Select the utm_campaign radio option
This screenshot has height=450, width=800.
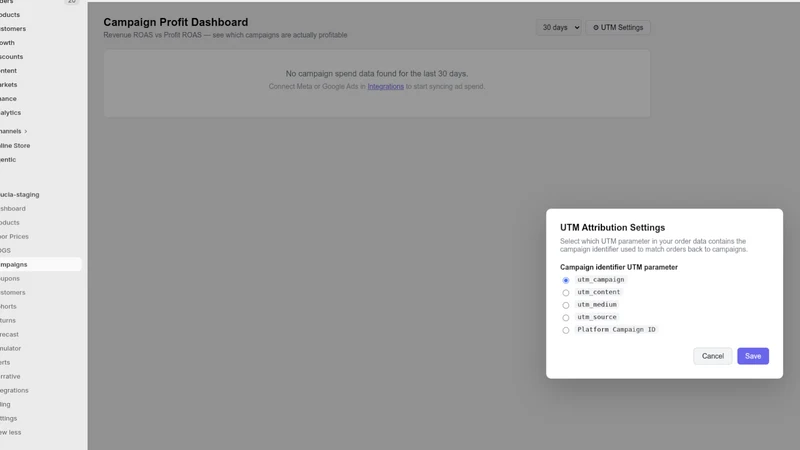pos(566,280)
